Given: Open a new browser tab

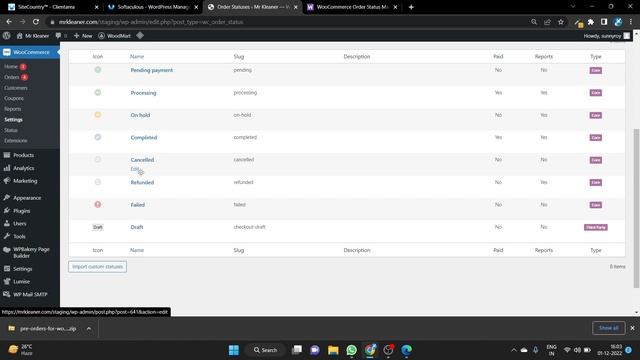Looking at the screenshot, I should pyautogui.click(x=411, y=7).
